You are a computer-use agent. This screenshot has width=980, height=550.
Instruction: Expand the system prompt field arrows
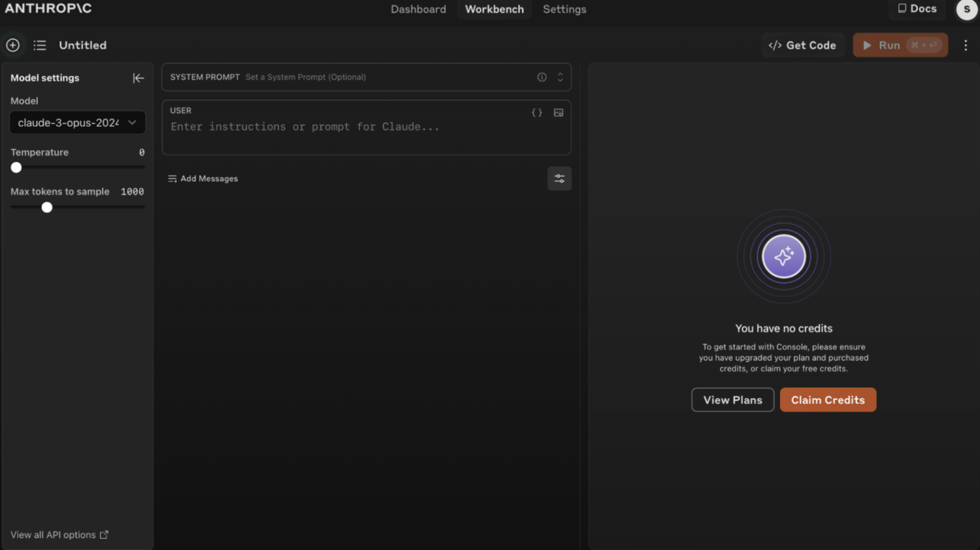(560, 77)
